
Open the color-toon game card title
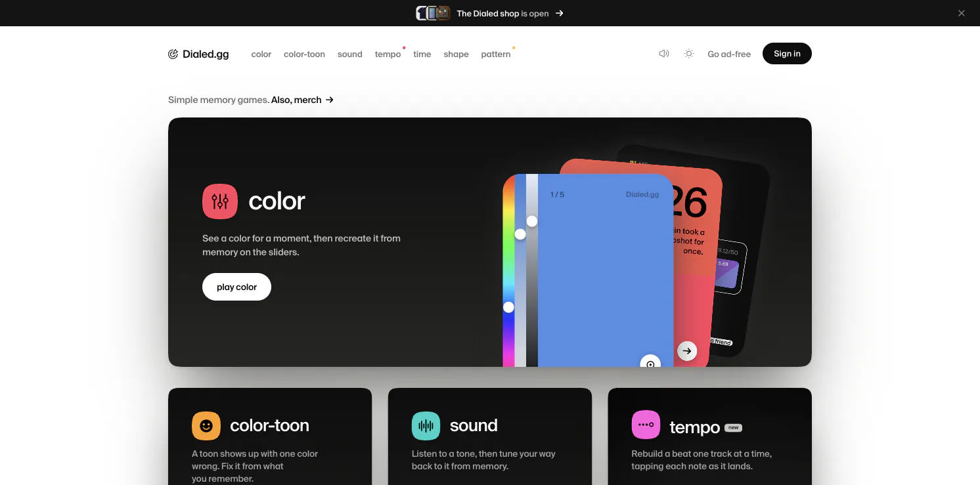(269, 425)
